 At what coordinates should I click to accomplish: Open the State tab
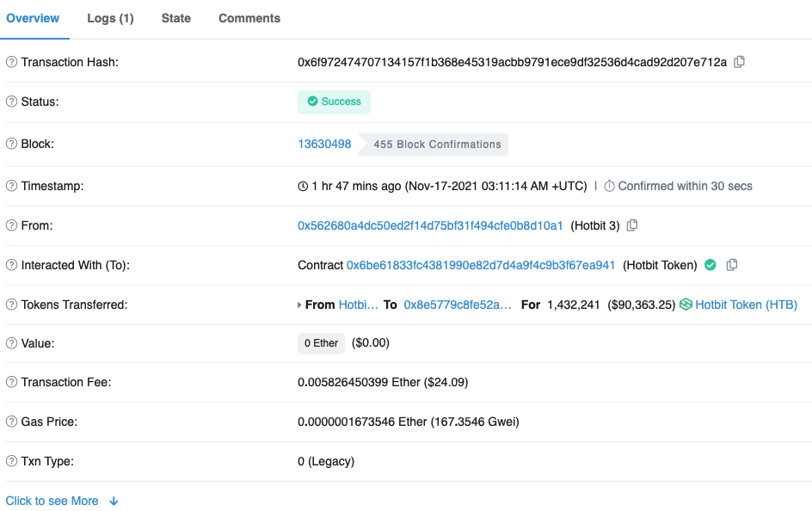[176, 18]
